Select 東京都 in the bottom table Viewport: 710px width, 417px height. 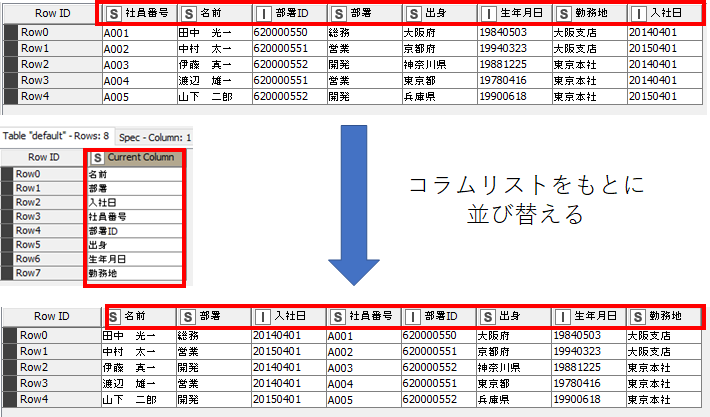(x=513, y=383)
